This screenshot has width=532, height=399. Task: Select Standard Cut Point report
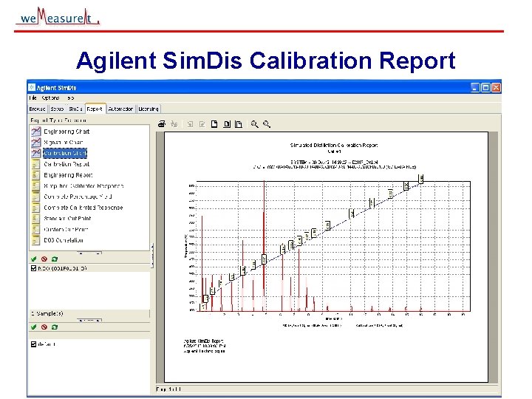[x=67, y=219]
